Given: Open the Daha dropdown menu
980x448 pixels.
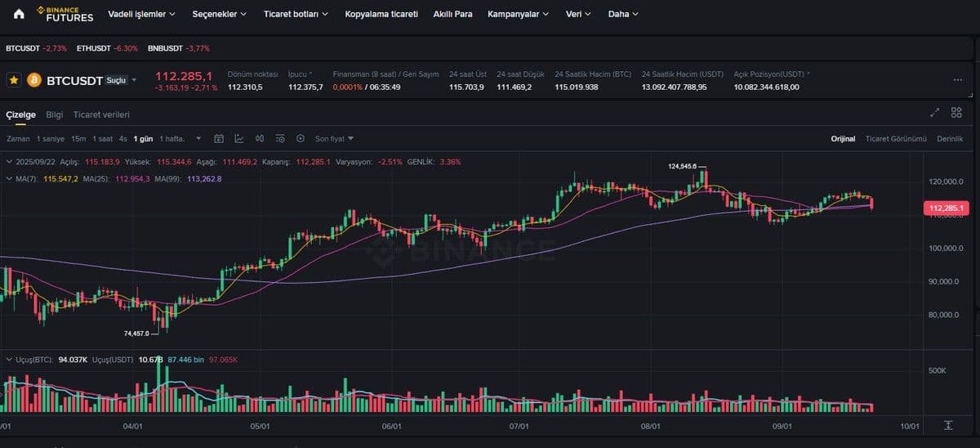Looking at the screenshot, I should pos(623,14).
